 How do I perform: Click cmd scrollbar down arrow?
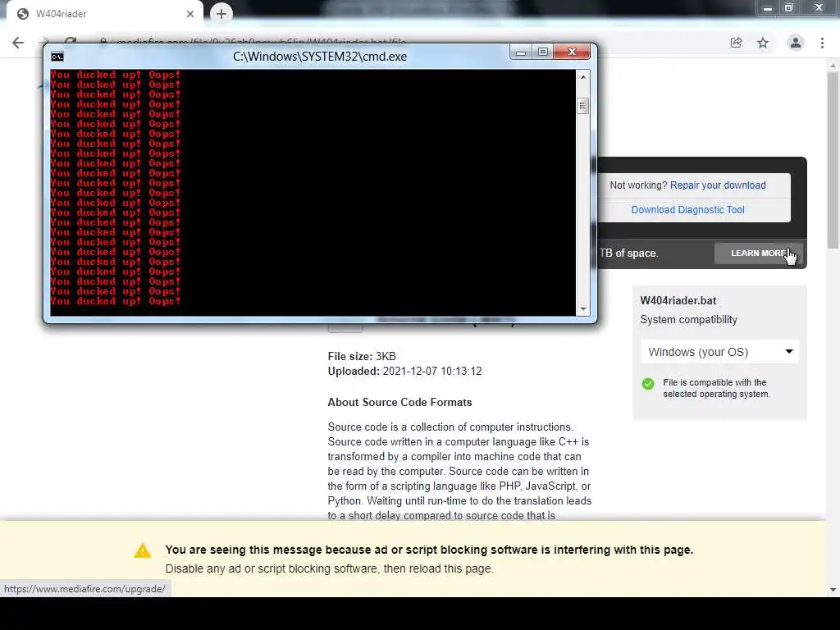pos(583,308)
